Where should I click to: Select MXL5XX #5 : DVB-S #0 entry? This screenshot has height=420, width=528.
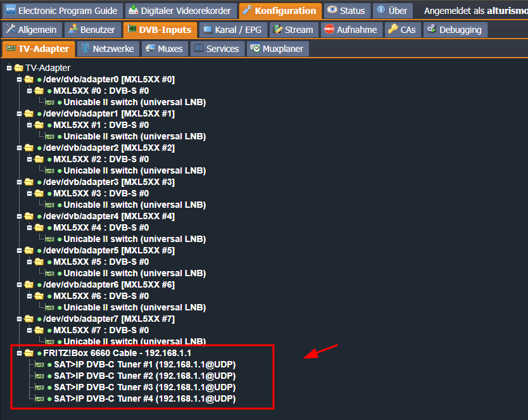[x=101, y=262]
